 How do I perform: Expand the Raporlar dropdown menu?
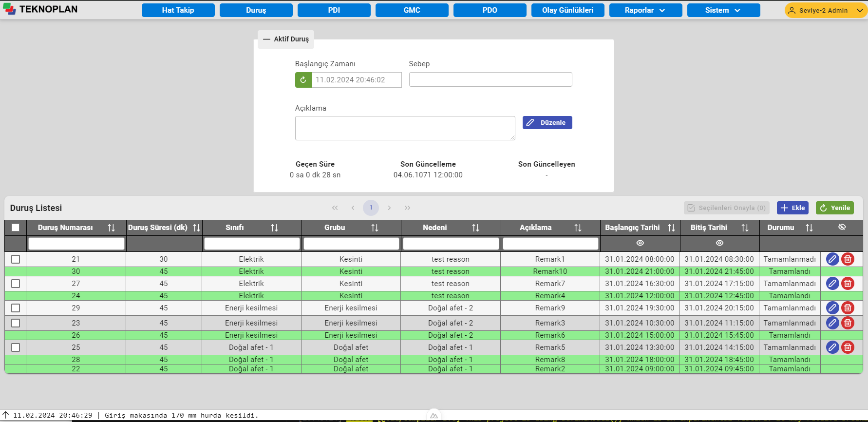tap(645, 10)
